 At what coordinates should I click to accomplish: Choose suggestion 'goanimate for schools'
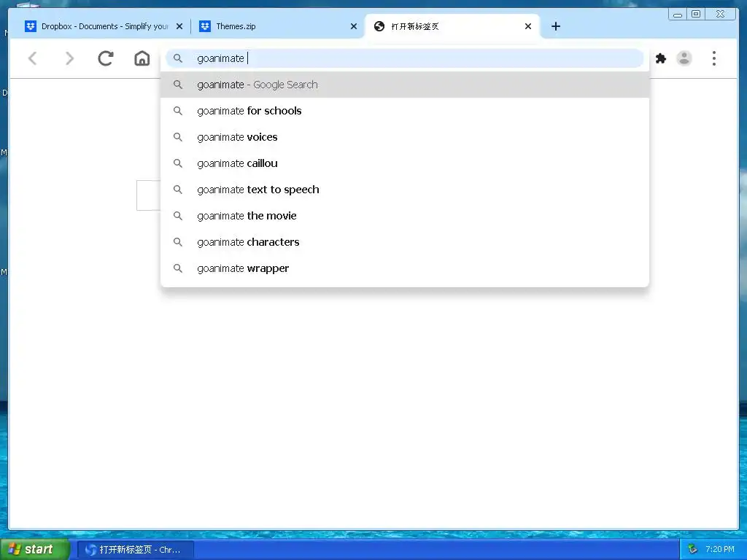click(x=405, y=111)
